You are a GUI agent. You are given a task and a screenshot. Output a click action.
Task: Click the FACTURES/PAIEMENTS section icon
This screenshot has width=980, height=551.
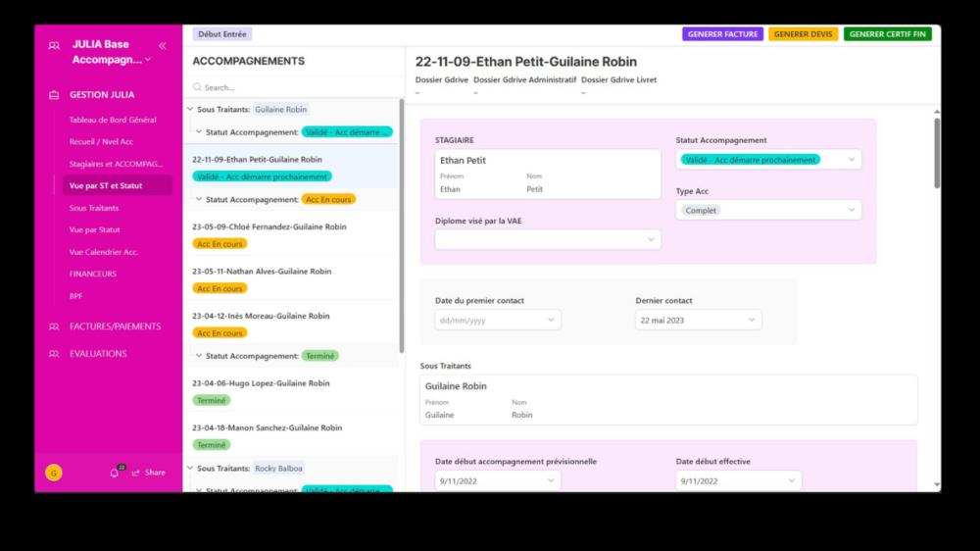[54, 326]
